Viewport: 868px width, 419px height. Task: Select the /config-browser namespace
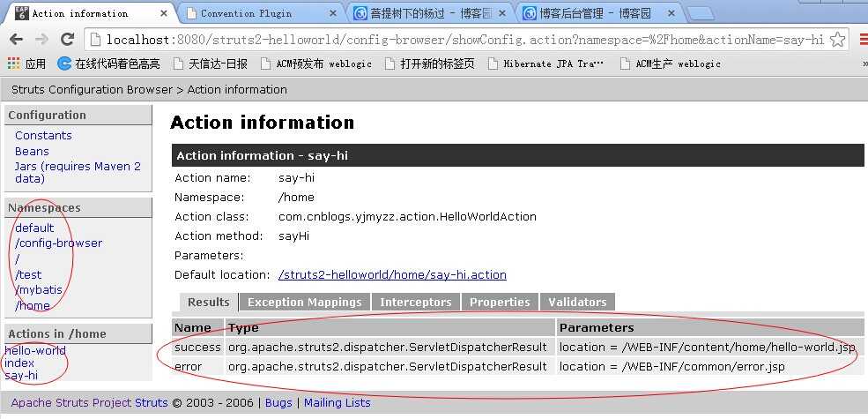pyautogui.click(x=59, y=243)
